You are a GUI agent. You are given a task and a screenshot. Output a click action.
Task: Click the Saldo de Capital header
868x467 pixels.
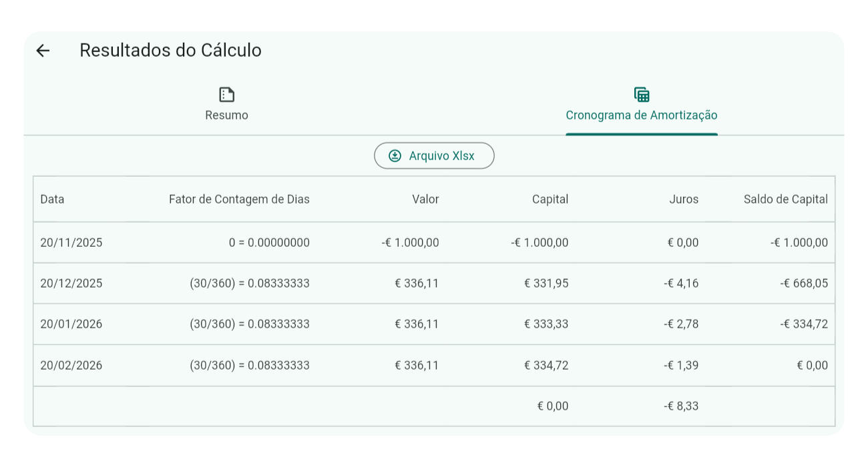click(x=785, y=199)
